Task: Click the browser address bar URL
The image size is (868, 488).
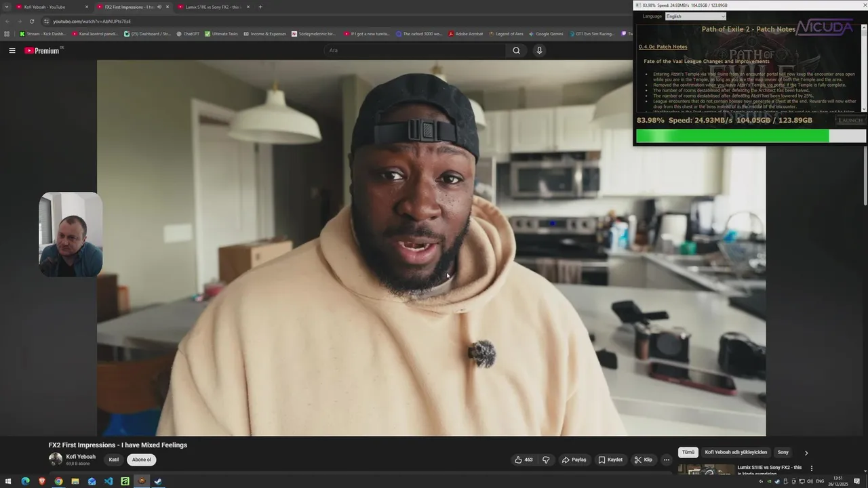Action: pyautogui.click(x=92, y=21)
